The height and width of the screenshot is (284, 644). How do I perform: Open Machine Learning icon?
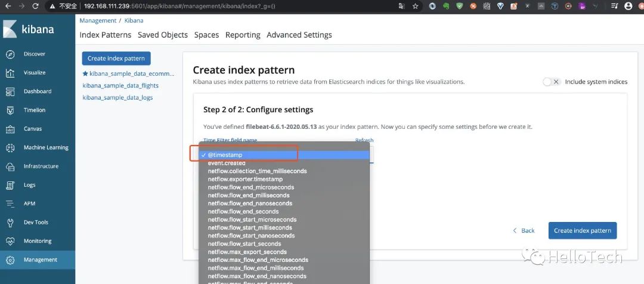[x=10, y=147]
